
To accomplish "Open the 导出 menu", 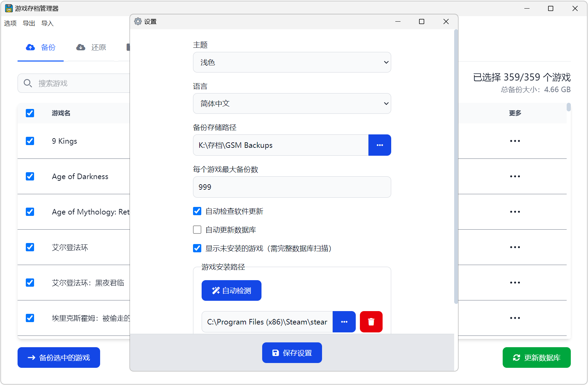I will (29, 23).
